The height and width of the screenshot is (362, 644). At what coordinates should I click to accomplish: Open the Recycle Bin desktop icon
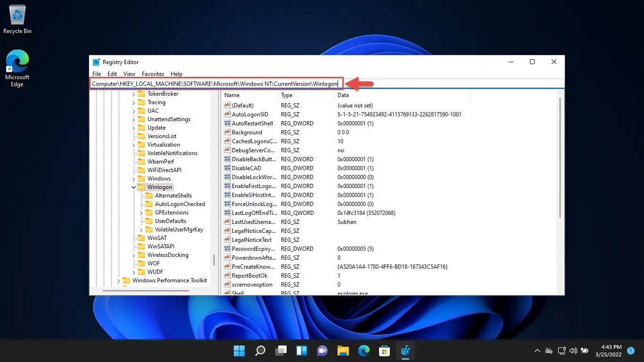pyautogui.click(x=17, y=20)
